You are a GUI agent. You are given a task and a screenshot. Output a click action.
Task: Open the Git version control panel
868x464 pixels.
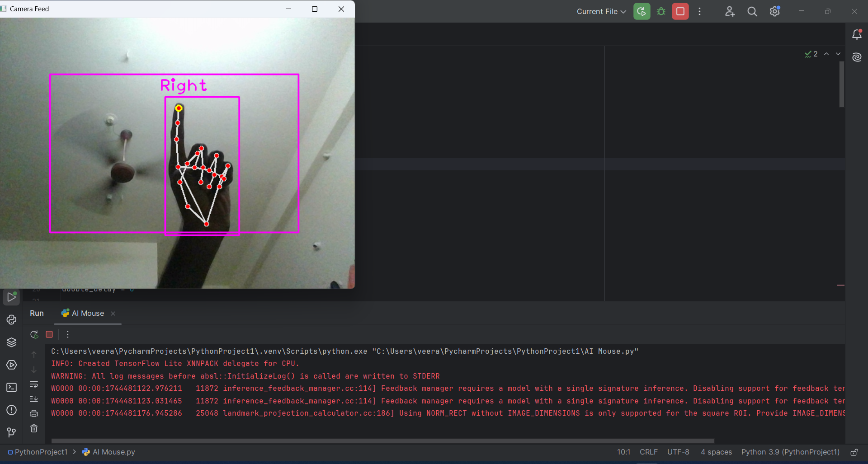click(x=11, y=432)
